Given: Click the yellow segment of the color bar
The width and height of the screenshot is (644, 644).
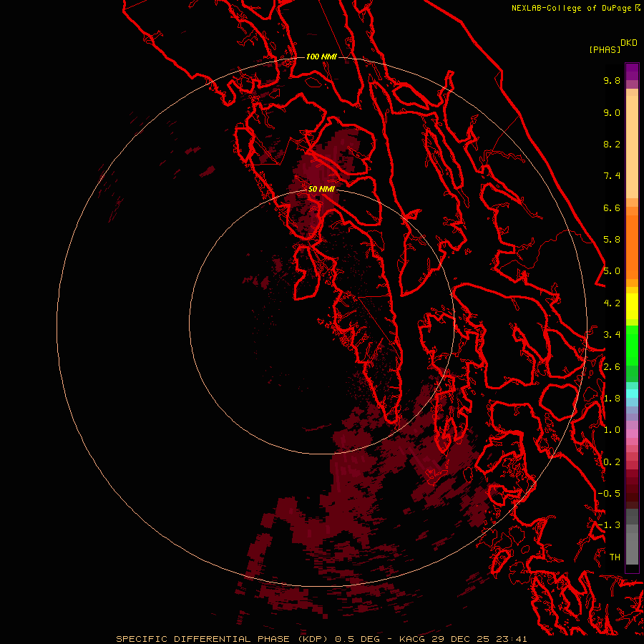Looking at the screenshot, I should pos(632,306).
